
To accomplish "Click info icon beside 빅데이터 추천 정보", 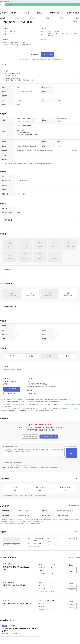I will pyautogui.click(x=14, y=620).
